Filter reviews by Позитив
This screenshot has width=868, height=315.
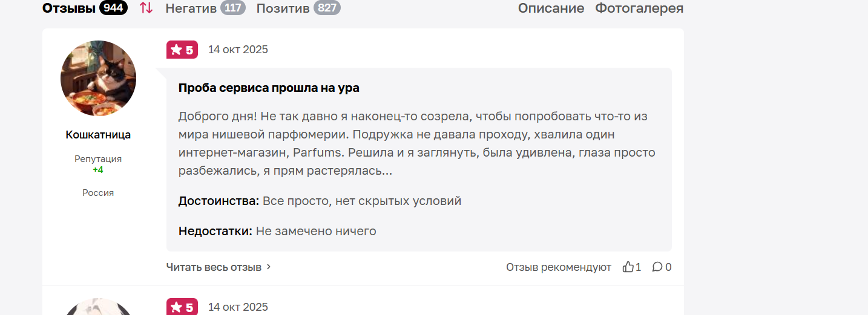pyautogui.click(x=283, y=8)
